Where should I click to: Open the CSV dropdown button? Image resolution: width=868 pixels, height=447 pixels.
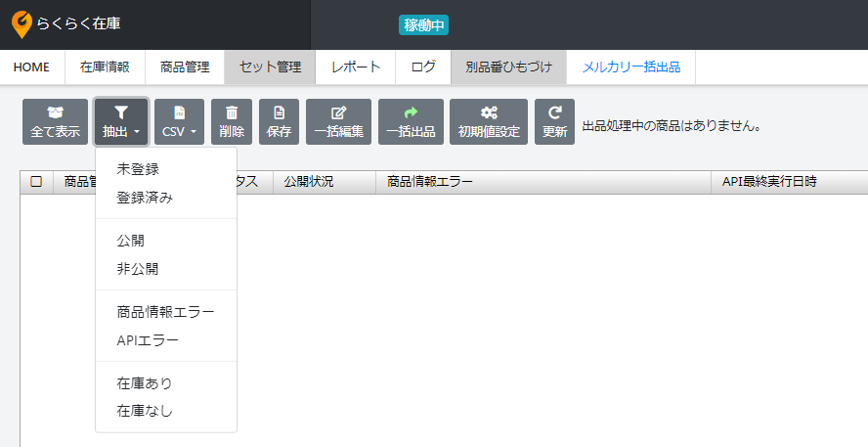point(179,122)
